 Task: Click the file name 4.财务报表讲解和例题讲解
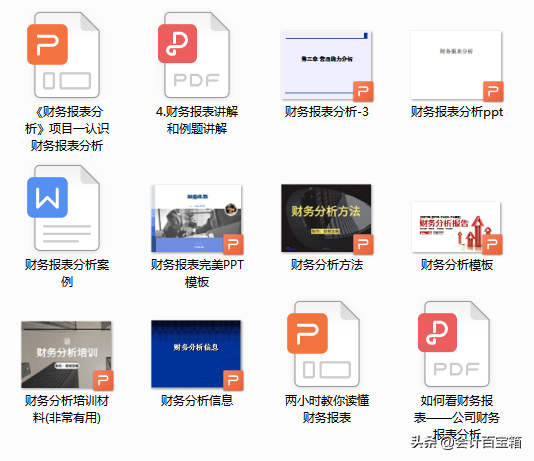pos(197,120)
